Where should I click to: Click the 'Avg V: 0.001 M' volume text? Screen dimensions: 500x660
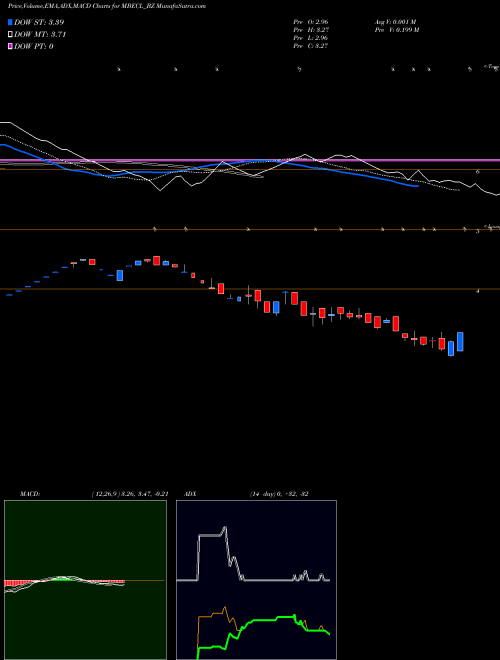pos(395,22)
